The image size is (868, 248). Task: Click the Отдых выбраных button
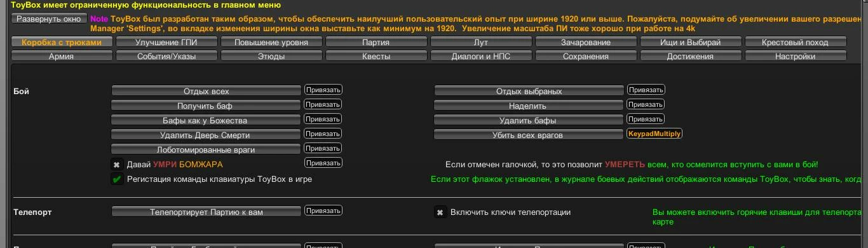(529, 91)
